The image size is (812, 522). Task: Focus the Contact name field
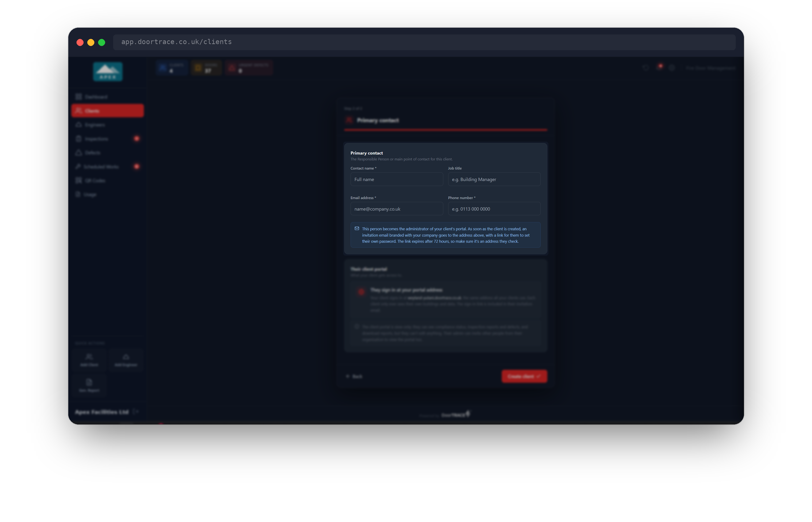click(x=397, y=179)
